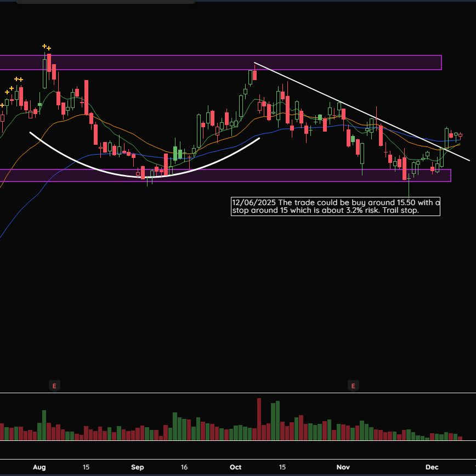Select the yellow plus markers above August high

coord(47,47)
